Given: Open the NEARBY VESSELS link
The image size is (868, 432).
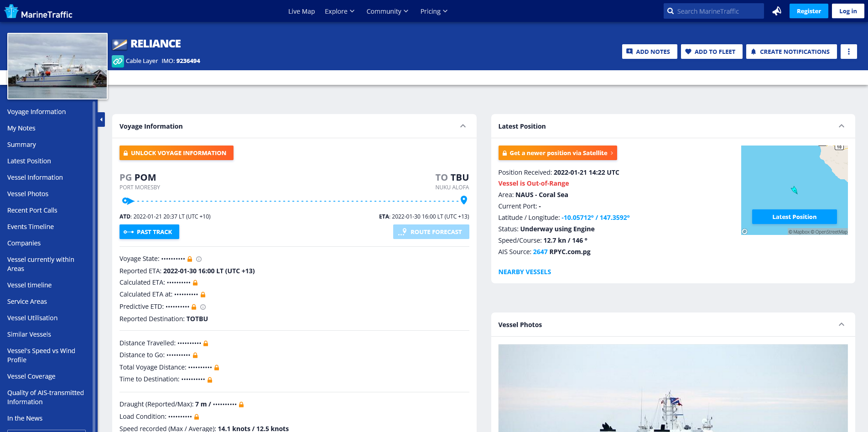Looking at the screenshot, I should (x=525, y=272).
